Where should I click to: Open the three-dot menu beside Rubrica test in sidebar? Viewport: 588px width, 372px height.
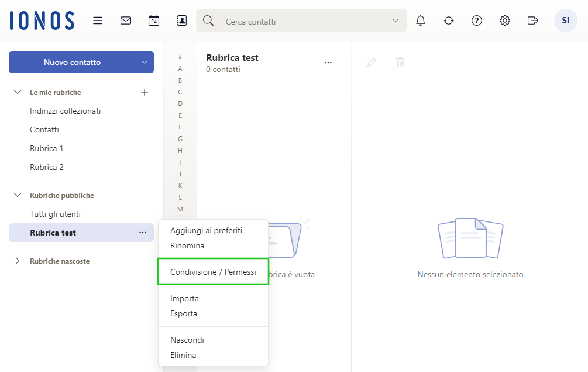143,233
